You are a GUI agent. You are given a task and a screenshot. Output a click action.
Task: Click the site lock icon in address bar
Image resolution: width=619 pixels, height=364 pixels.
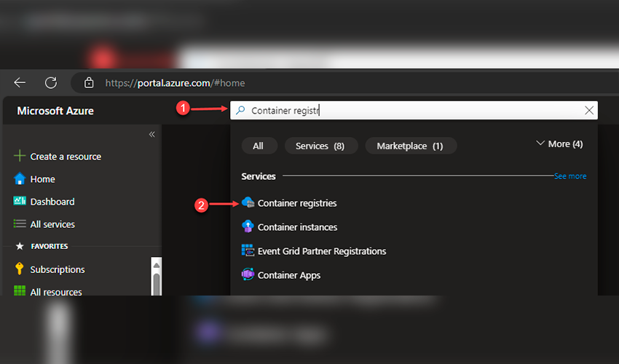tap(89, 83)
